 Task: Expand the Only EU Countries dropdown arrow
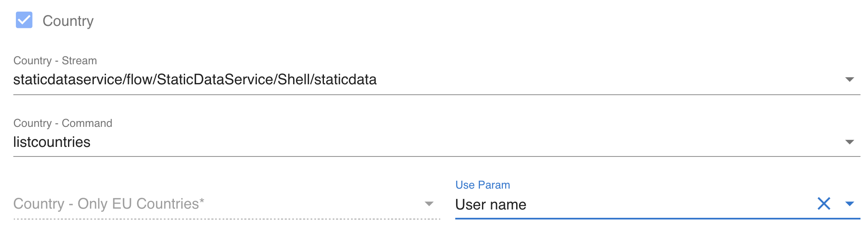[429, 204]
